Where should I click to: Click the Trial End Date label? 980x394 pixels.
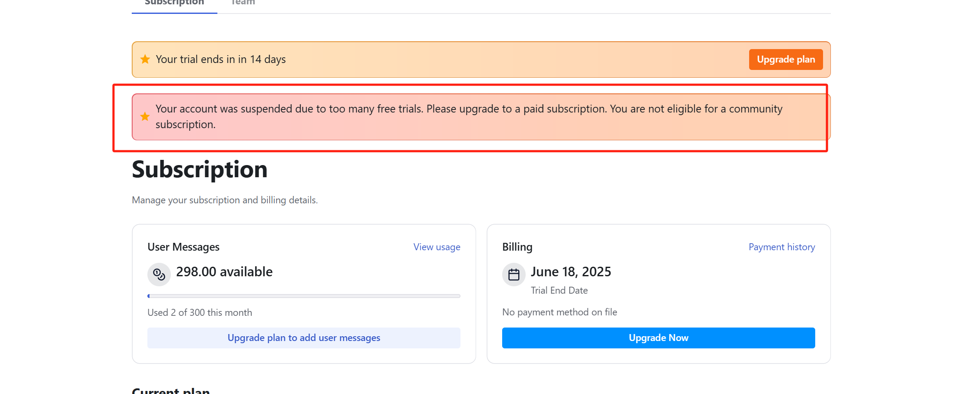tap(559, 291)
